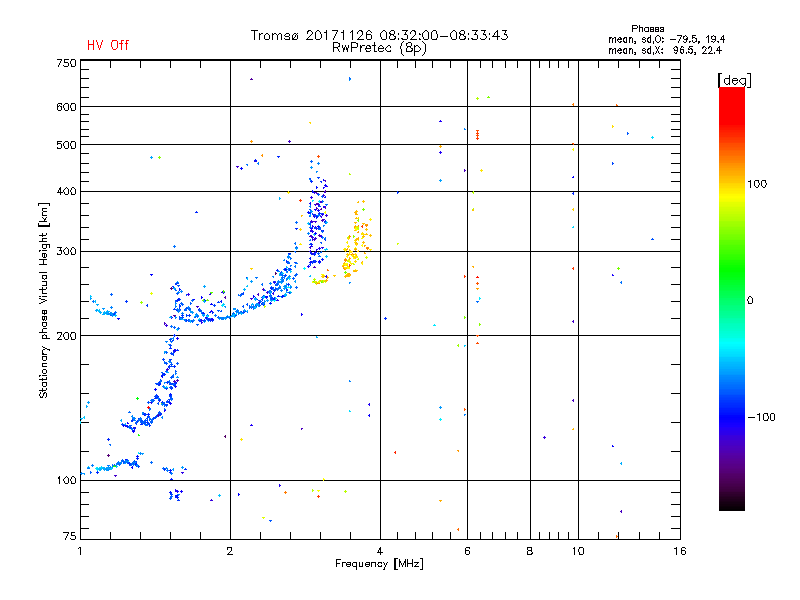Click the y-axis tick label '200'
800x600 pixels.
click(x=66, y=336)
